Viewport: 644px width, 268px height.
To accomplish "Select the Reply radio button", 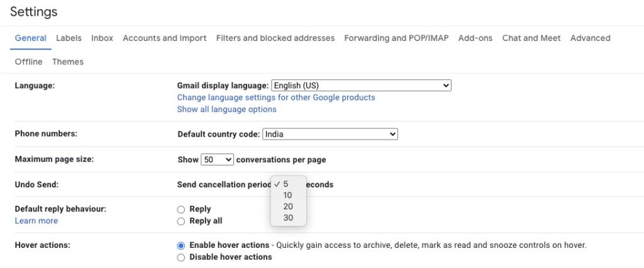I will pyautogui.click(x=181, y=209).
